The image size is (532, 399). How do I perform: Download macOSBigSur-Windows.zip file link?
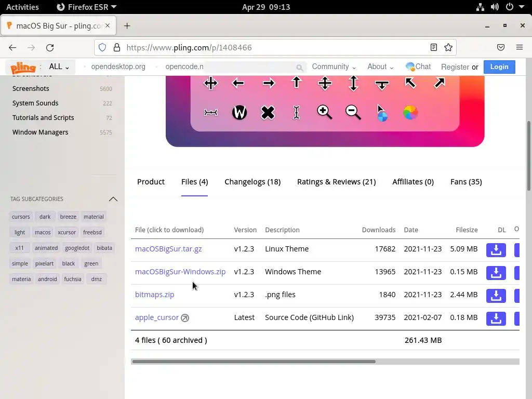tap(180, 272)
